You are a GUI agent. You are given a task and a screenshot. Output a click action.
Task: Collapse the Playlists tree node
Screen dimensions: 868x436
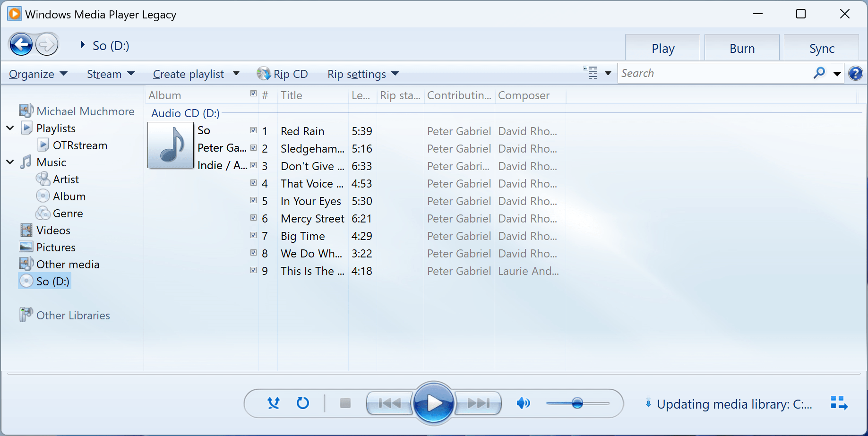click(x=10, y=128)
